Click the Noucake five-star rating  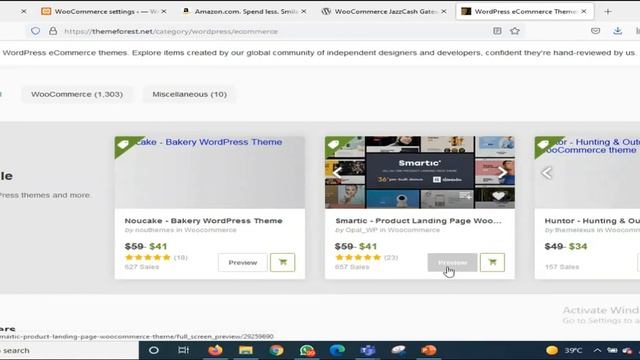(148, 258)
